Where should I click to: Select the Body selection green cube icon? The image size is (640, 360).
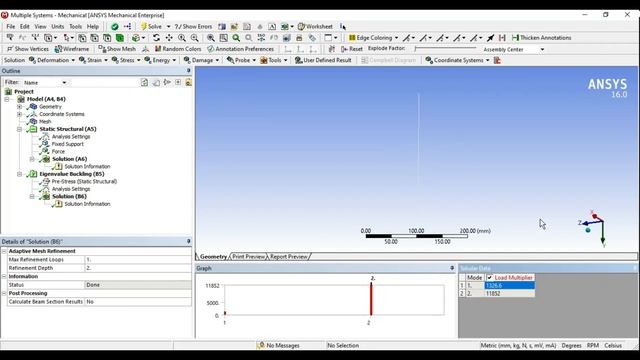(x=120, y=38)
